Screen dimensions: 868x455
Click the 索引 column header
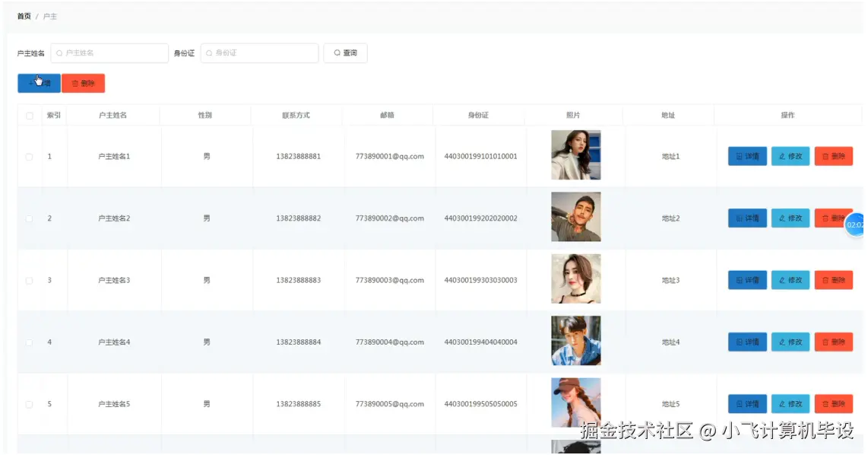pos(54,116)
